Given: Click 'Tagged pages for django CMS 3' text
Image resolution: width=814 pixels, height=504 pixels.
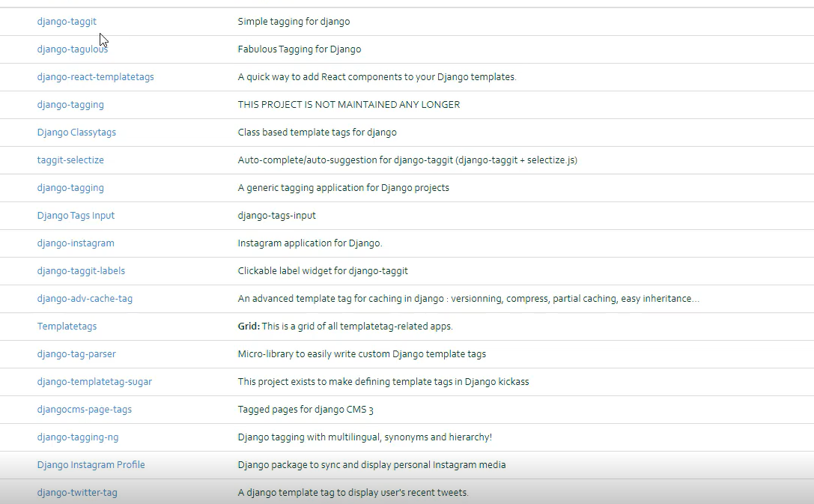Looking at the screenshot, I should 306,410.
